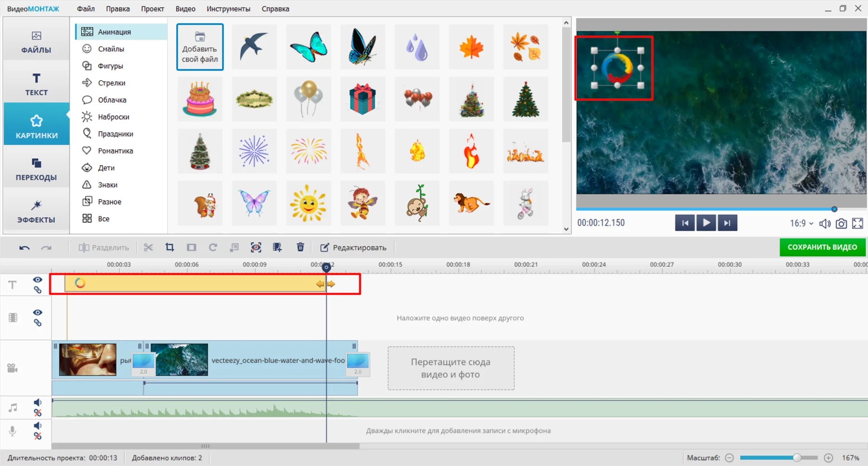Select the blue butterfly clipart thumbnail
The width and height of the screenshot is (868, 466).
tap(308, 47)
